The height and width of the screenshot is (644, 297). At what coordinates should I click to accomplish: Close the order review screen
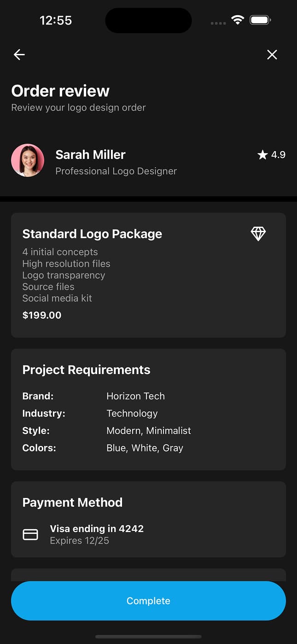(x=272, y=55)
